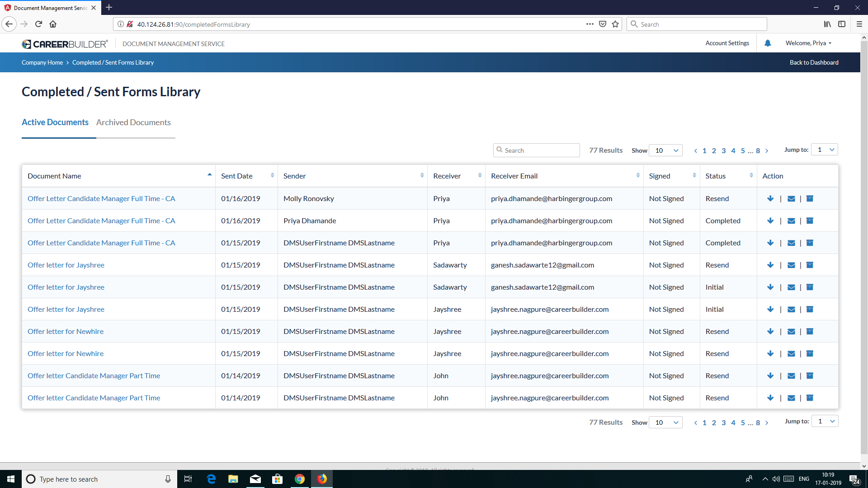Select the Active Documents tab
The width and height of the screenshot is (868, 488).
click(x=55, y=122)
